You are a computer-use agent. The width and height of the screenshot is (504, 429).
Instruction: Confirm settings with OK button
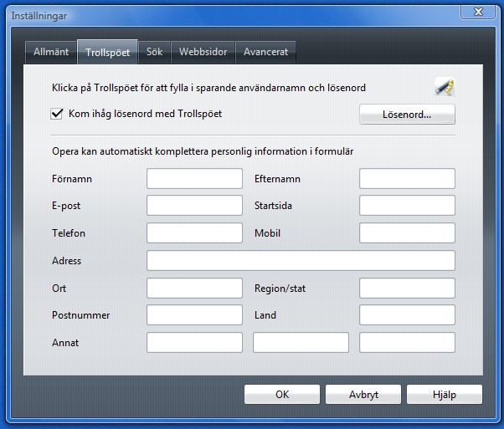coord(282,395)
